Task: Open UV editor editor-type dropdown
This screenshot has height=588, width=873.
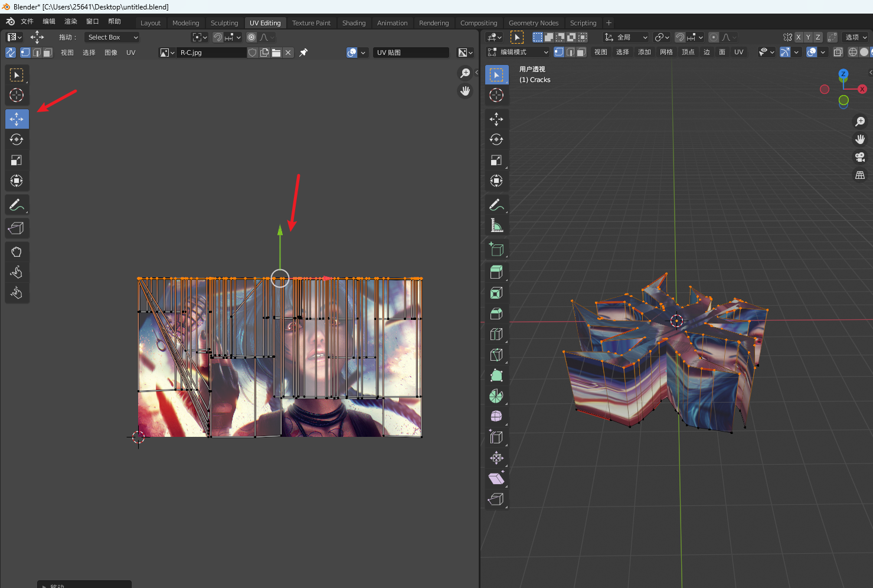Action: coord(14,37)
